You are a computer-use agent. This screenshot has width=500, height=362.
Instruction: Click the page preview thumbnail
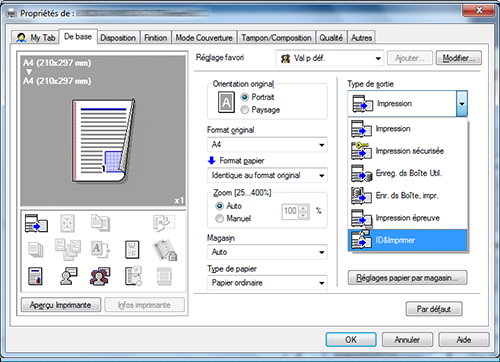click(x=103, y=141)
